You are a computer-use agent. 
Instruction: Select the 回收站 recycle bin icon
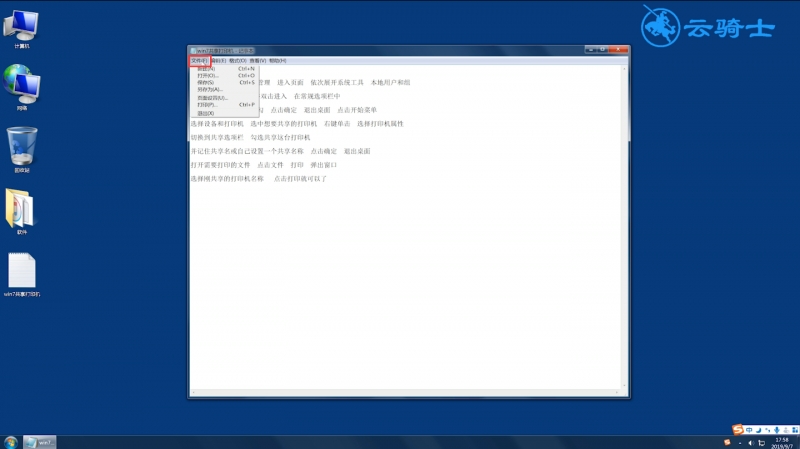point(22,149)
